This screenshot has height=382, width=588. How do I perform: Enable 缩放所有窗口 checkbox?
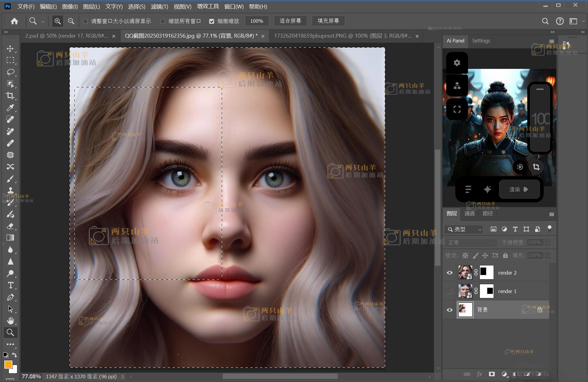point(163,21)
